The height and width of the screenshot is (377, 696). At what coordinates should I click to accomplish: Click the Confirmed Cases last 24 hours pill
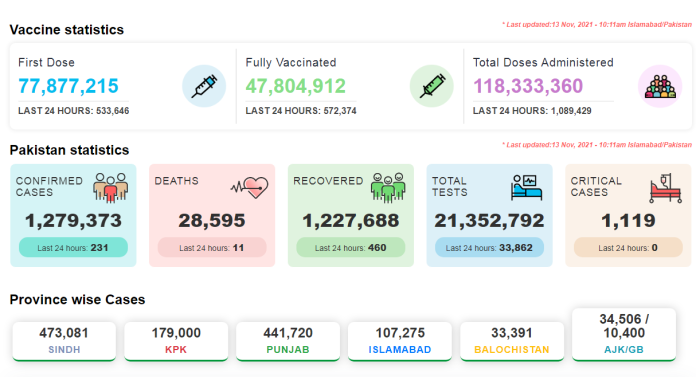tap(73, 248)
